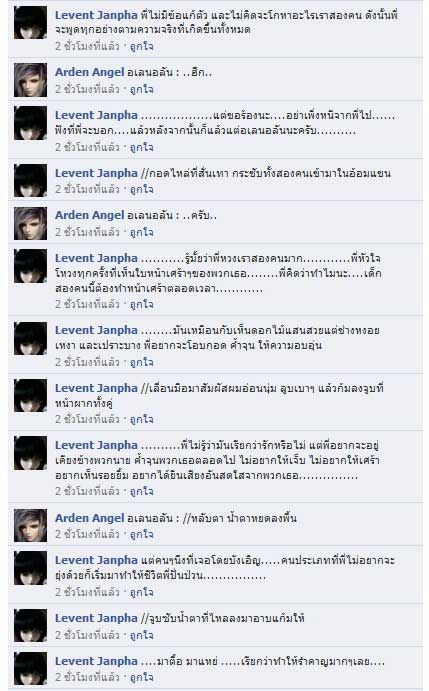This screenshot has height=691, width=429.
Task: Open avatar on the last Levent Janpha comment
Action: 30,669
